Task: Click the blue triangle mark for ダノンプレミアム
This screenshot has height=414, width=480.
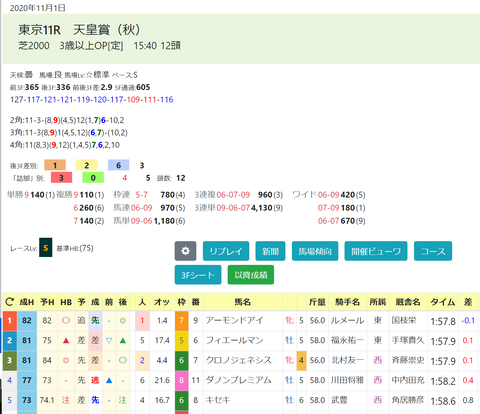Action: [109, 380]
